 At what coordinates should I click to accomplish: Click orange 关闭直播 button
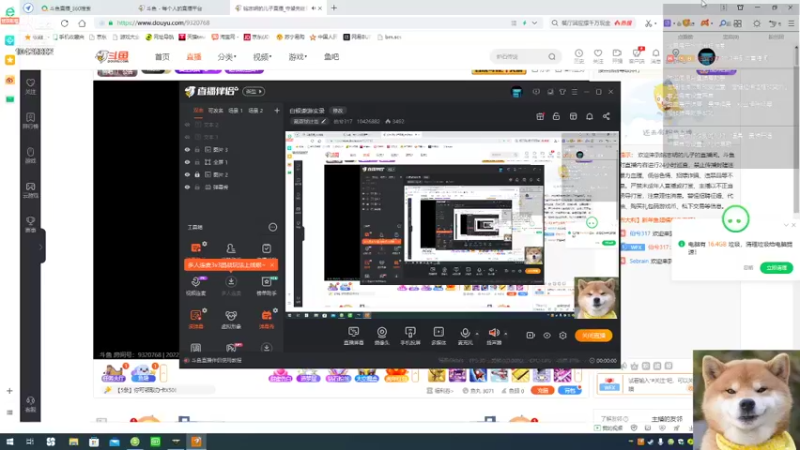point(593,335)
